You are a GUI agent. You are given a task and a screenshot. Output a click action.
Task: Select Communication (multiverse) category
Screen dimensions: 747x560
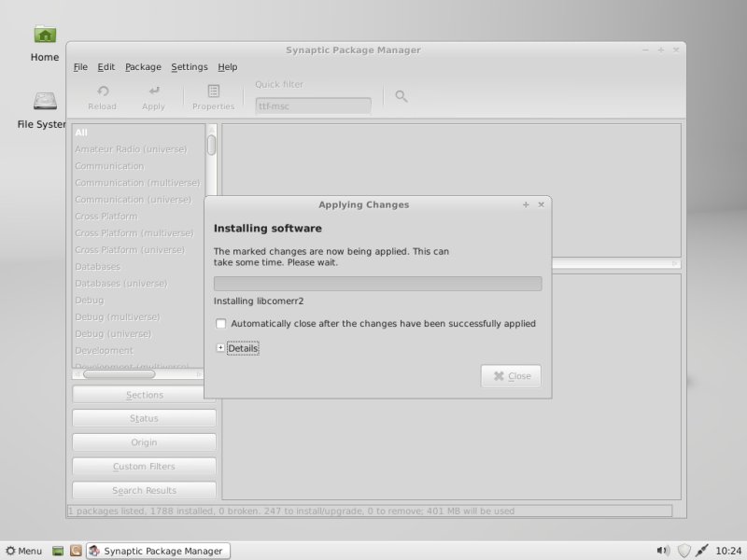point(138,183)
